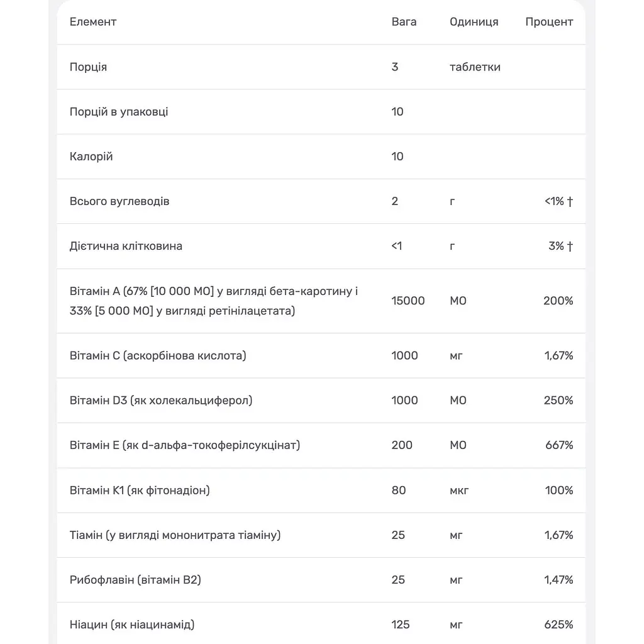The height and width of the screenshot is (644, 644).
Task: Select the Порцій в упаковці row
Action: (x=321, y=112)
